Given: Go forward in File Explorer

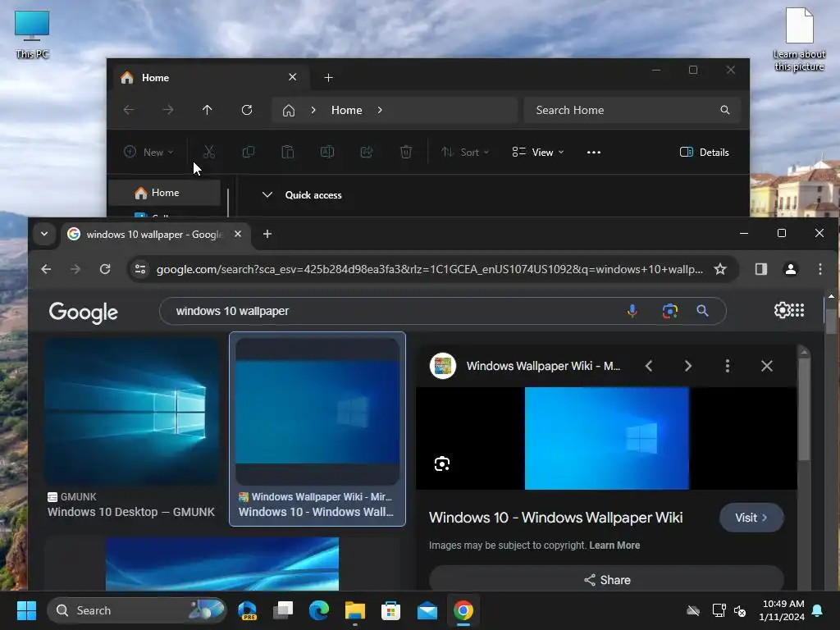Looking at the screenshot, I should 168,110.
